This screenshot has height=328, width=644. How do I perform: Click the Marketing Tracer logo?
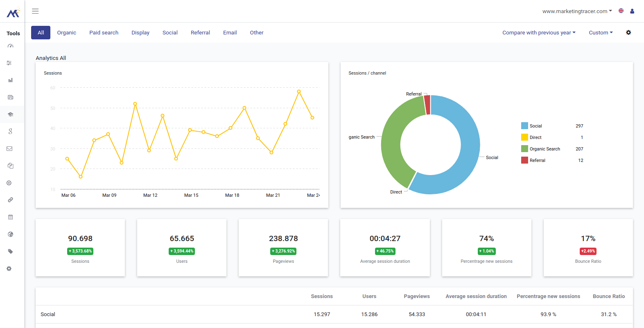pyautogui.click(x=13, y=13)
